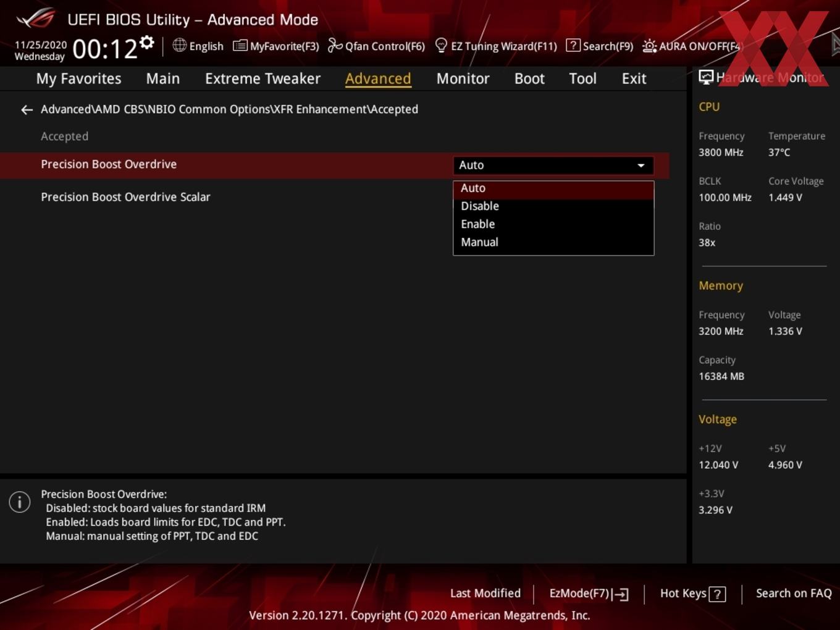Open the Precision Boost Overdrive dropdown arrow
Screen dimensions: 840x630
pos(641,166)
